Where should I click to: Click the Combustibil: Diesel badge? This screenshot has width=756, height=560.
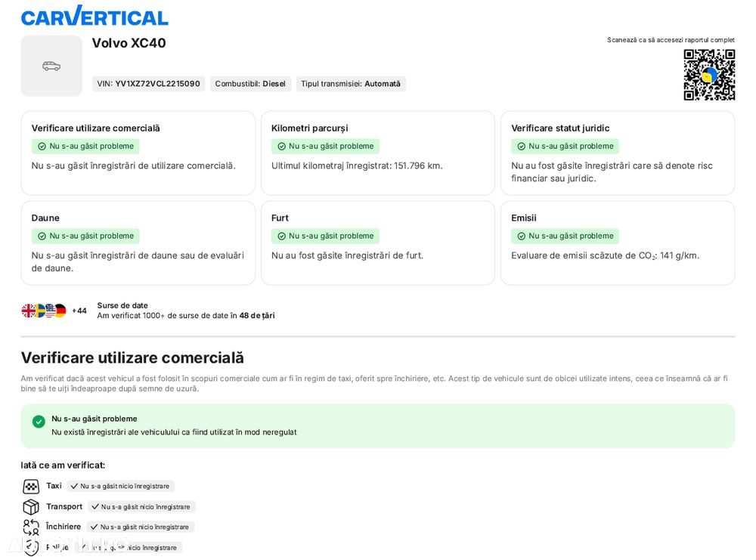coord(250,84)
